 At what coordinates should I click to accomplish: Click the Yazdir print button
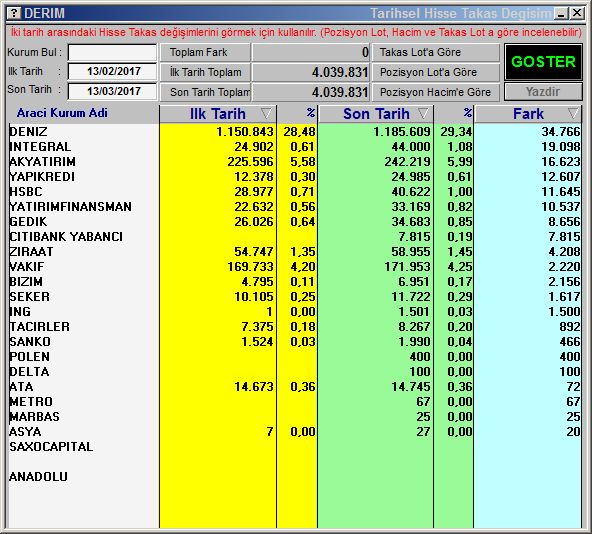click(543, 92)
